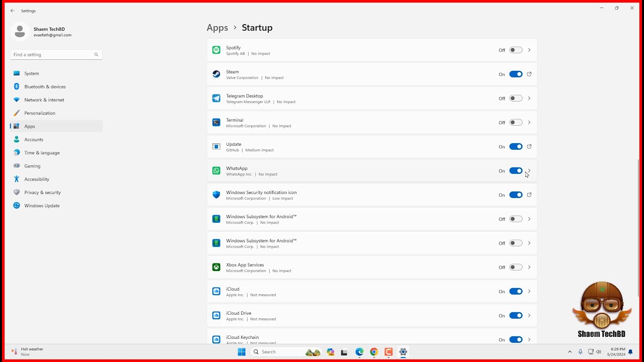Click the Steam app icon

pyautogui.click(x=216, y=74)
